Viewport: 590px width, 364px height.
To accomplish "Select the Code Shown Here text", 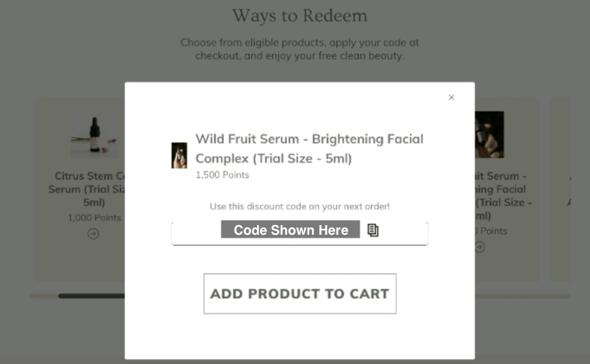I will 291,230.
